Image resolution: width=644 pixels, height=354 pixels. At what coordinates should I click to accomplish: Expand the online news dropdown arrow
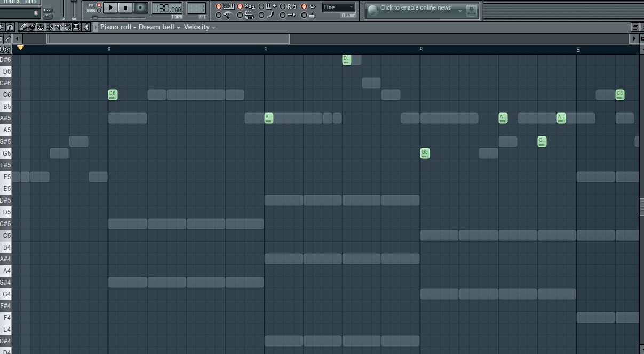tap(460, 11)
